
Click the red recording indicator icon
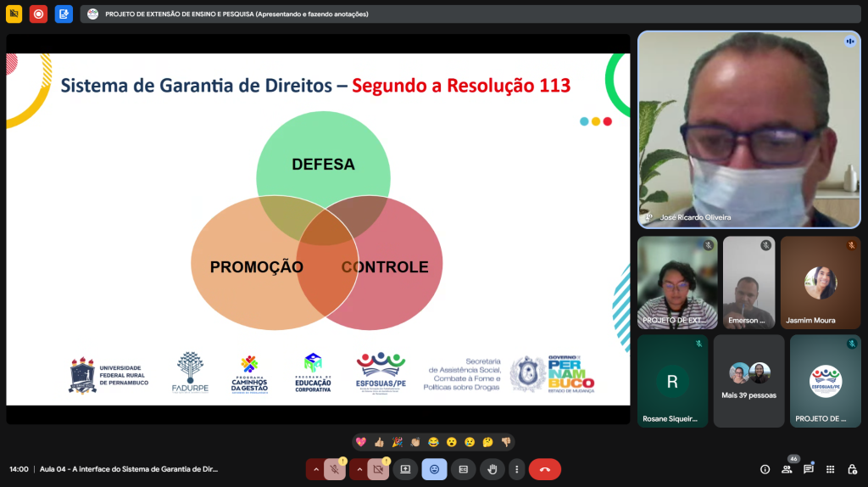pyautogui.click(x=38, y=14)
